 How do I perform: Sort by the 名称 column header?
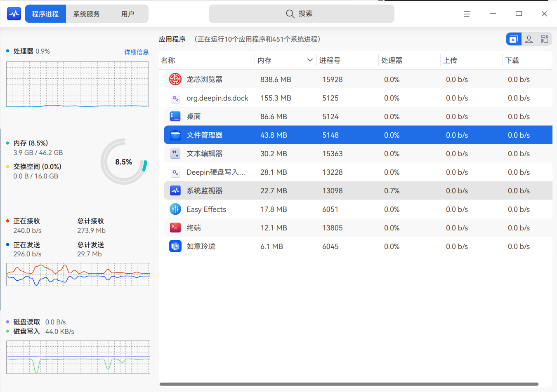207,60
